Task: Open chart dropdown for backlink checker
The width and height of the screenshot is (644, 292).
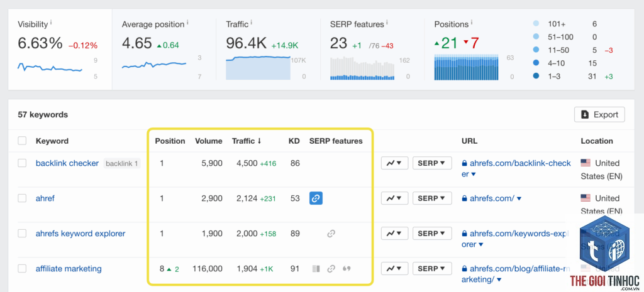Action: (x=395, y=163)
